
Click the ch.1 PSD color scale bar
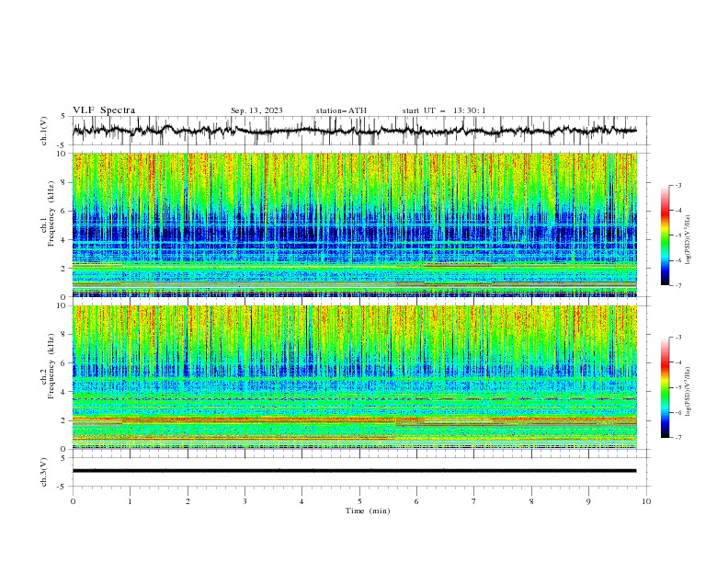pyautogui.click(x=665, y=236)
